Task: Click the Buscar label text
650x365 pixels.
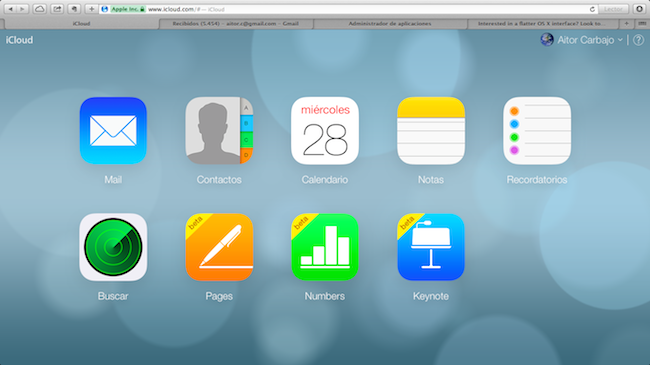Action: (113, 296)
